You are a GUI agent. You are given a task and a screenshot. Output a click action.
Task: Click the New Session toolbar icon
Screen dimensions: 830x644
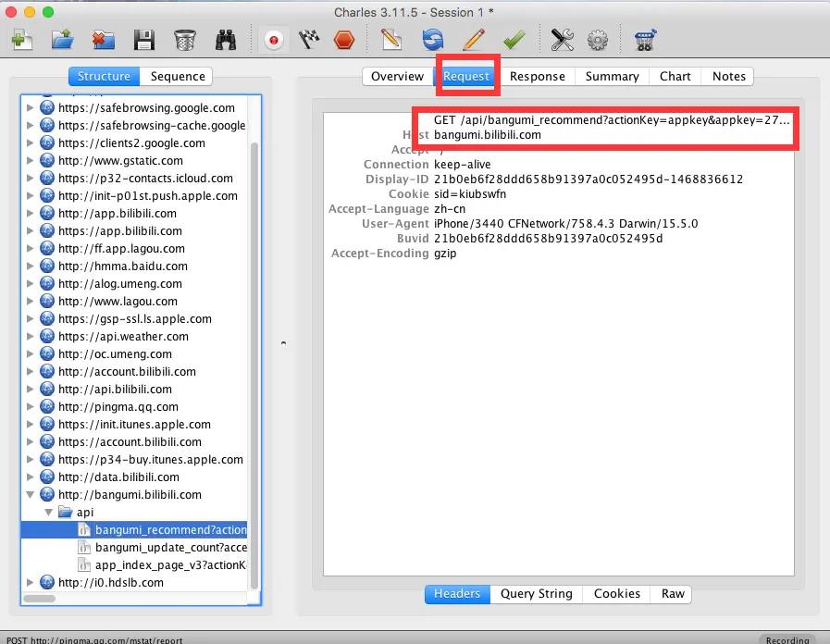coord(22,40)
